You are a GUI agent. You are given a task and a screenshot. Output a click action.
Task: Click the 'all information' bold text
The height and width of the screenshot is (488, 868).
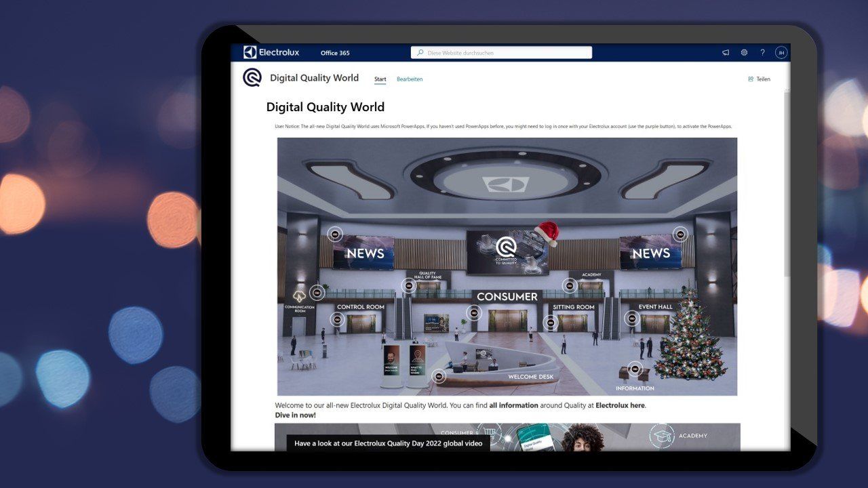514,405
